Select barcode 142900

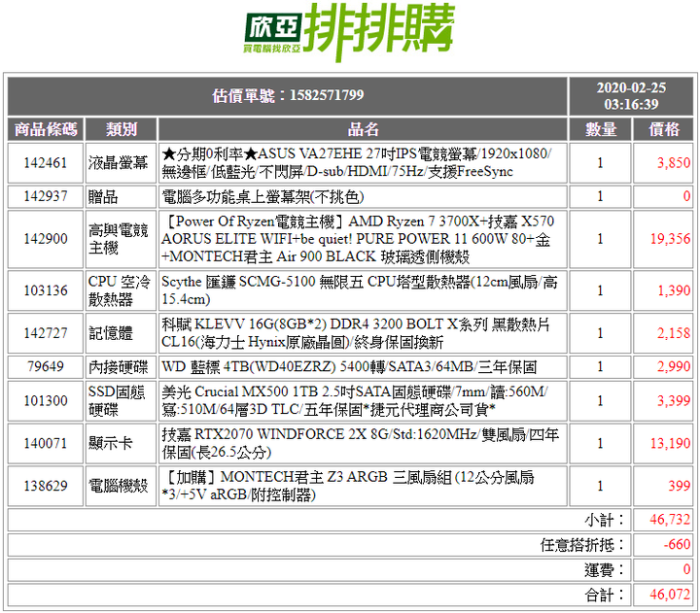(46, 239)
